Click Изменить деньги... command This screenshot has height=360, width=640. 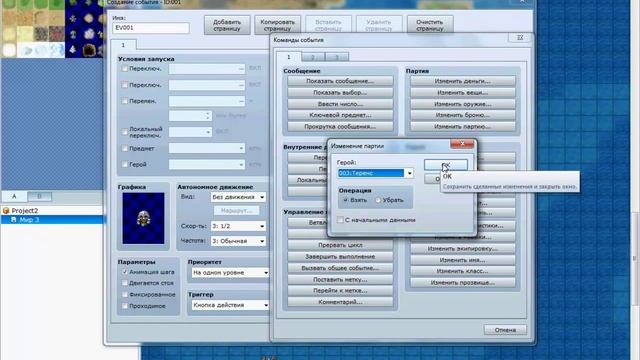462,81
